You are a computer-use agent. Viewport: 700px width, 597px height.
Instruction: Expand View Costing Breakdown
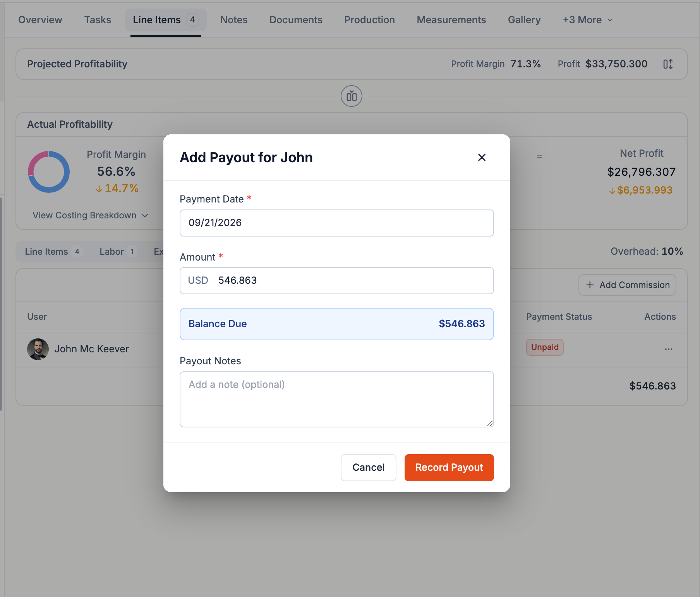pyautogui.click(x=90, y=215)
